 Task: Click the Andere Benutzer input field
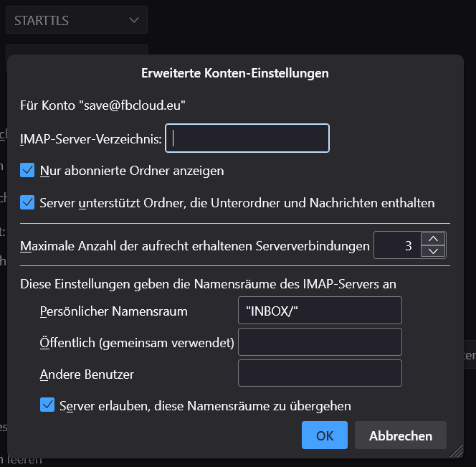click(x=320, y=374)
